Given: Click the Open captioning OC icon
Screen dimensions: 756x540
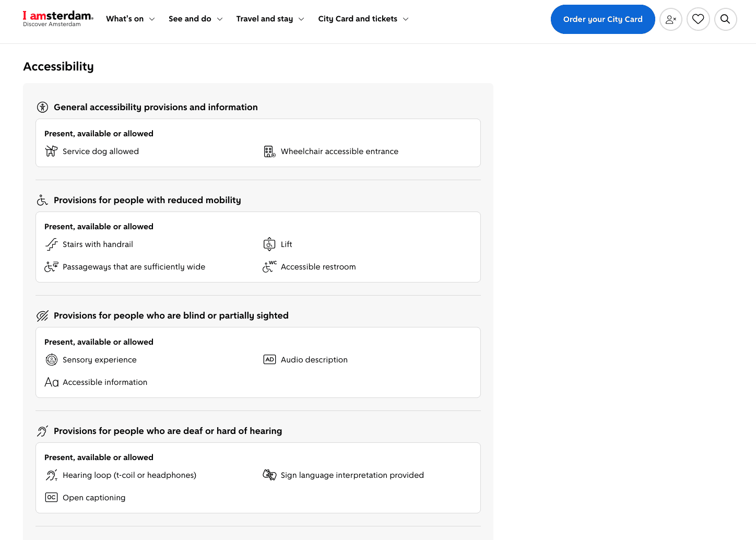Looking at the screenshot, I should pyautogui.click(x=51, y=497).
